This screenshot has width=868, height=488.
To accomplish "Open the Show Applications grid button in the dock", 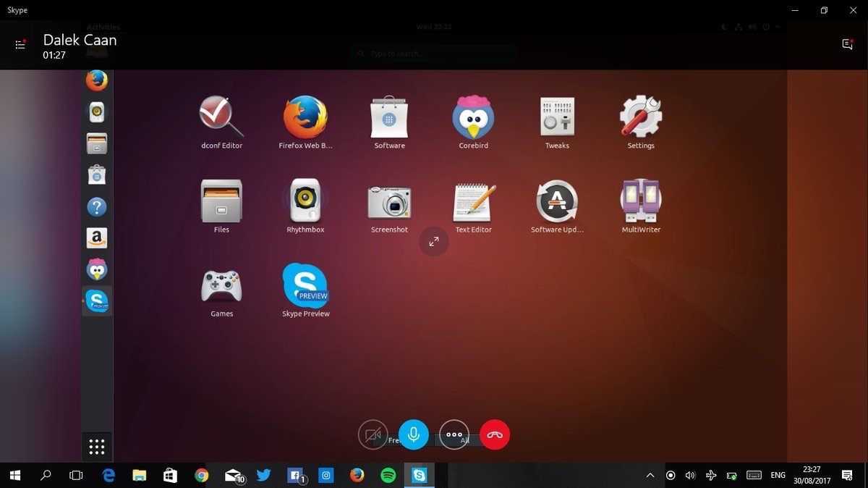I will click(x=97, y=447).
